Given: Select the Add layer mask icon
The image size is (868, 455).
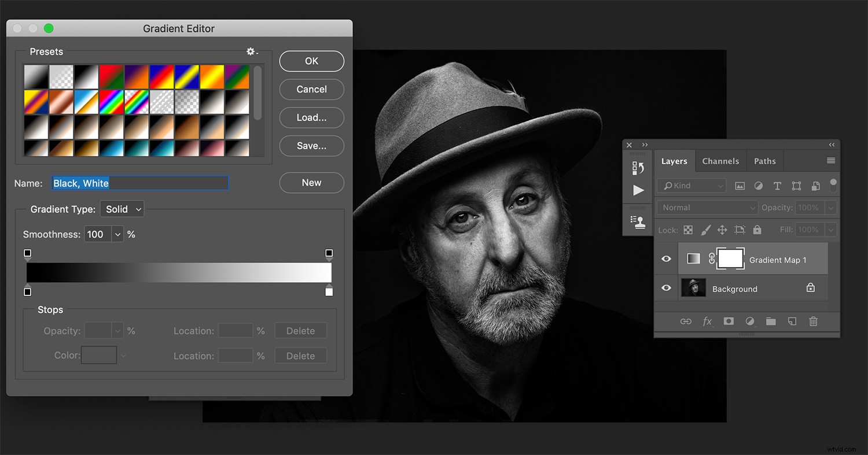Looking at the screenshot, I should pyautogui.click(x=729, y=321).
